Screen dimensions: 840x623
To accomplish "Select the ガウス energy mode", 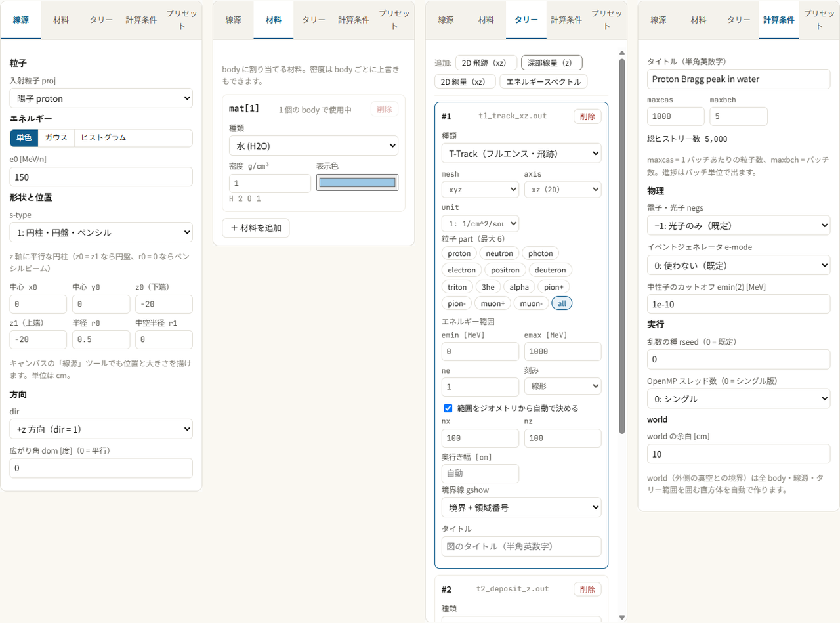I will coord(56,138).
